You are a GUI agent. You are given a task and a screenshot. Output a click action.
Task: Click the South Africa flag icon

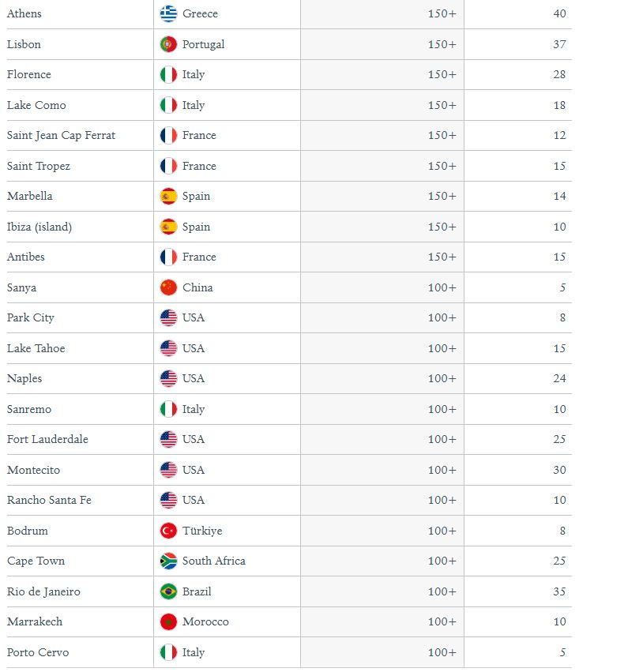(x=168, y=561)
